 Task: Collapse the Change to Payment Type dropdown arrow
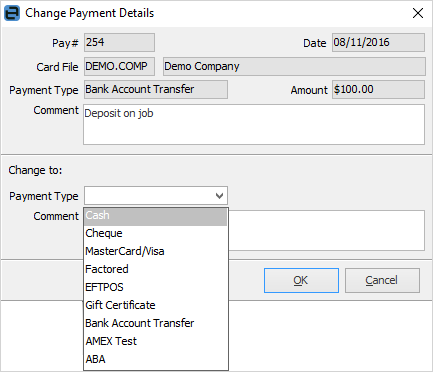[219, 196]
